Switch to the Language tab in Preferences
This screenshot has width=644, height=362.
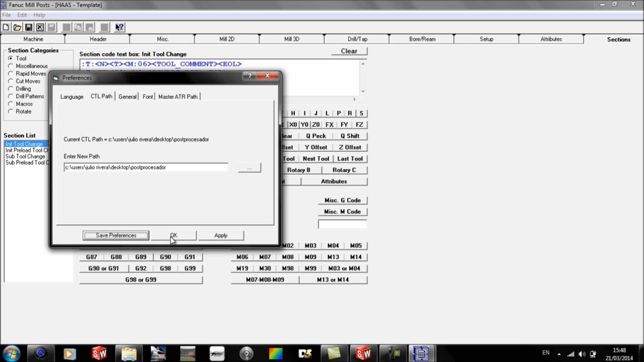72,97
